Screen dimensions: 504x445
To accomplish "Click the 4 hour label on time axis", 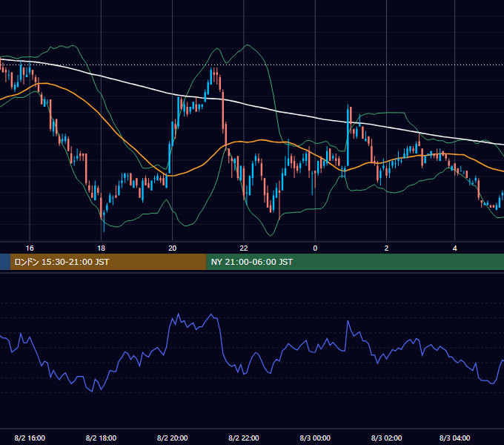I will (454, 248).
